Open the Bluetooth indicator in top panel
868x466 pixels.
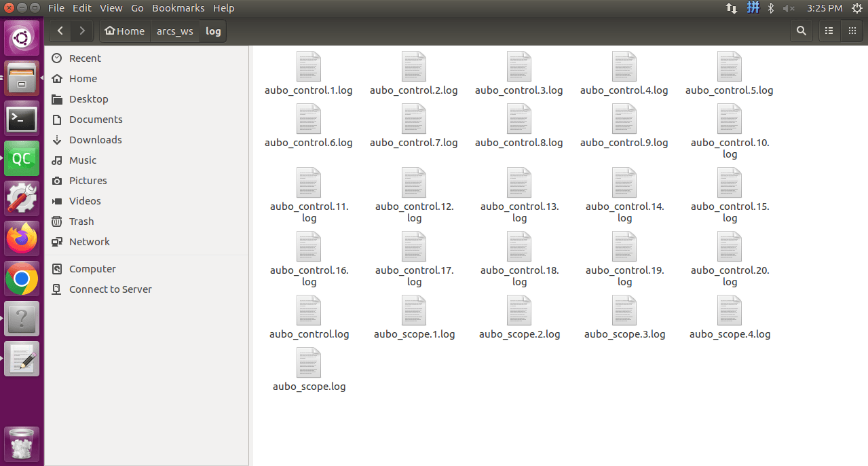pos(770,8)
